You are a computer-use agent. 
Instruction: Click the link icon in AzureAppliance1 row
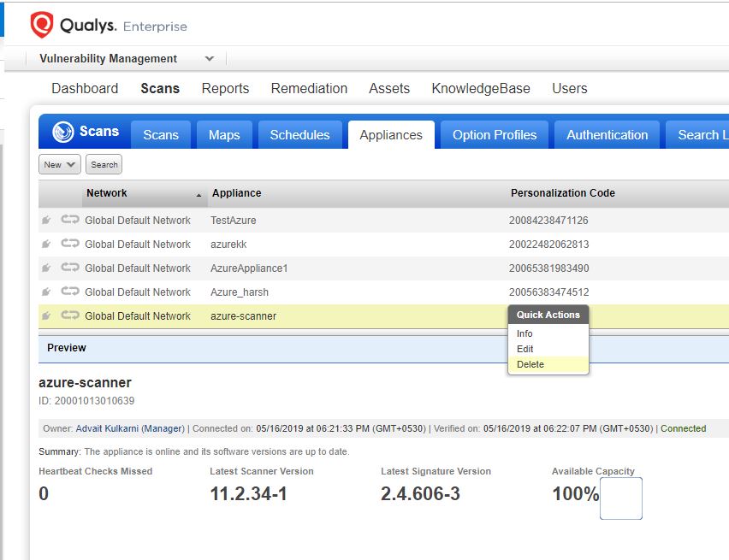click(x=70, y=268)
